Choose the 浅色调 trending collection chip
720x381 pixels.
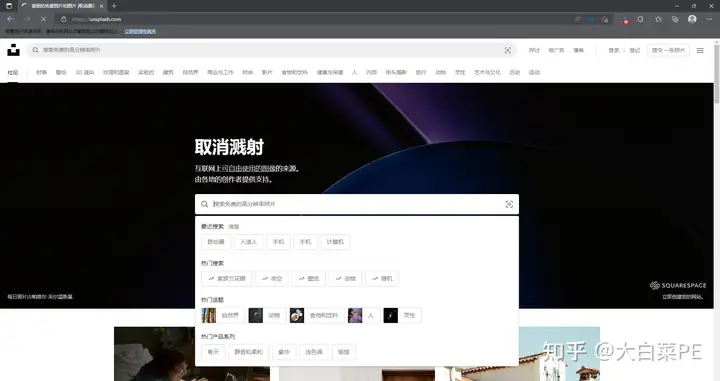[314, 352]
